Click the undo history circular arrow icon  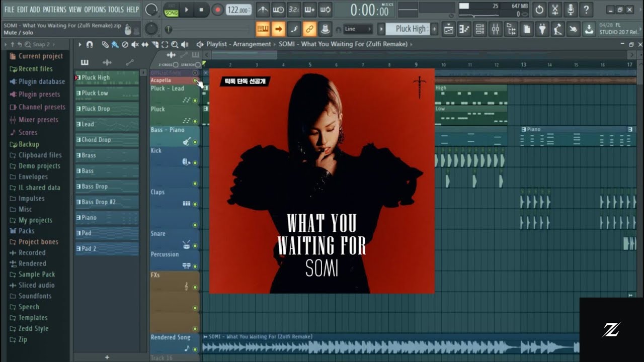pos(539,10)
